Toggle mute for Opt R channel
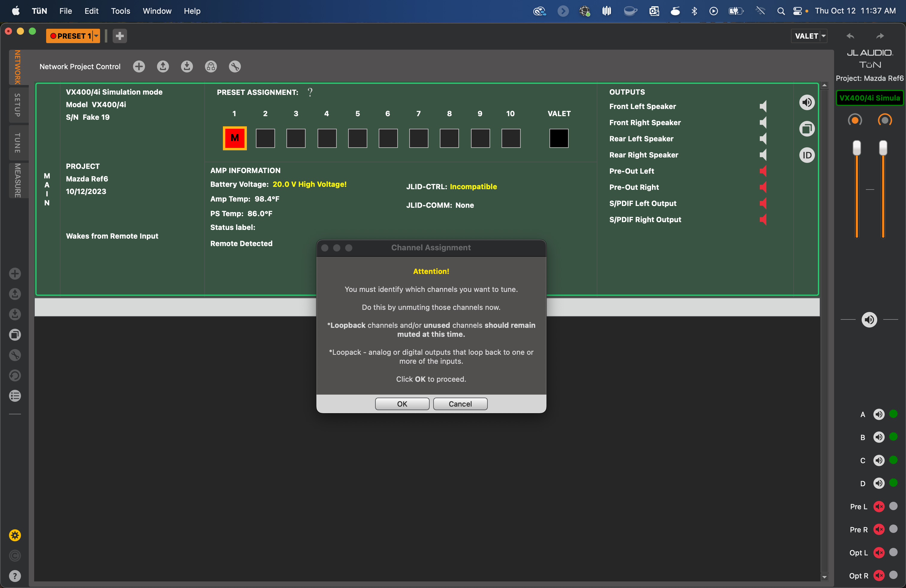 coord(879,575)
